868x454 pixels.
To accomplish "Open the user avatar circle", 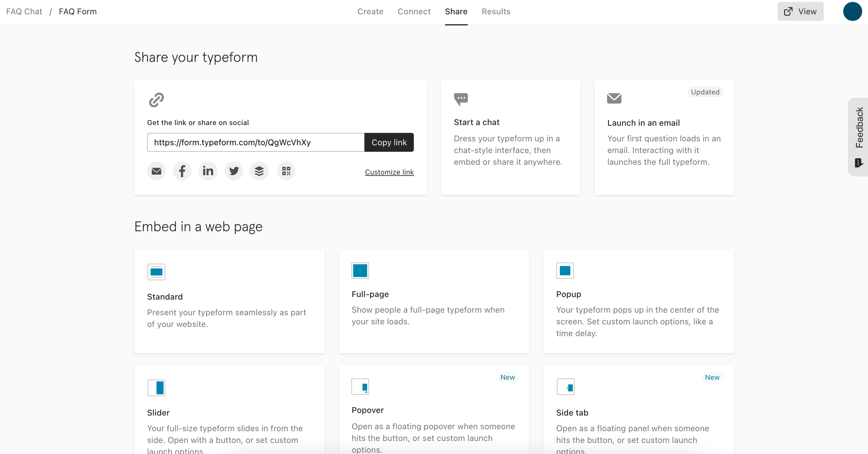I will point(852,11).
